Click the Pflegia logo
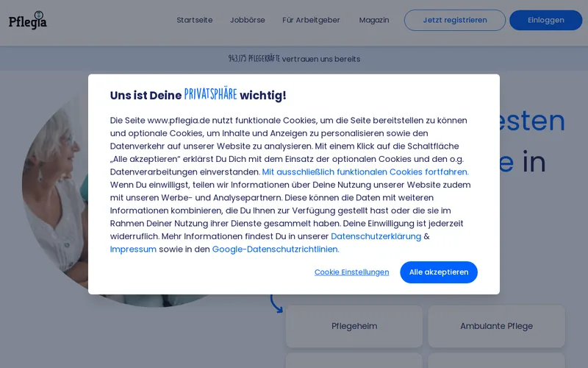Screen dimensions: 588x368 28,21
